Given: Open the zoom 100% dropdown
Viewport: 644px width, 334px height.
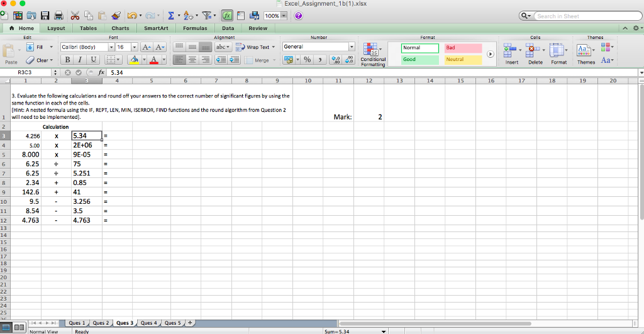Looking at the screenshot, I should 284,16.
